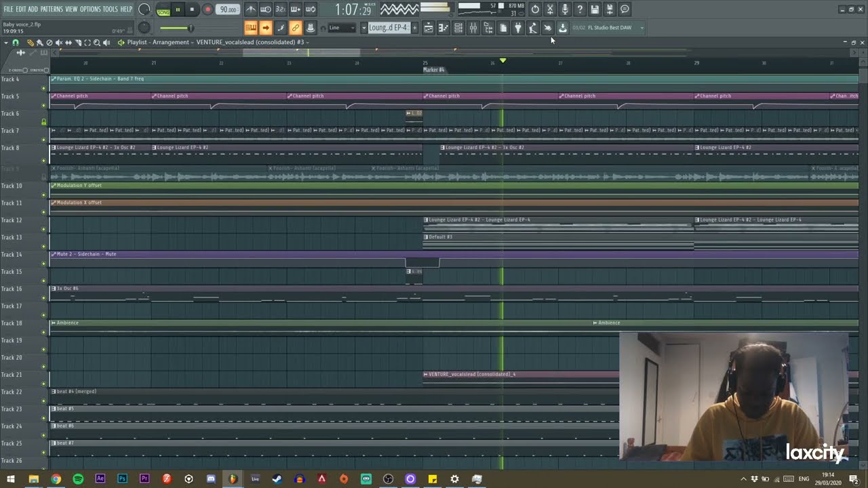This screenshot has height=488, width=868.
Task: Click the Windows Start button
Action: click(11, 479)
